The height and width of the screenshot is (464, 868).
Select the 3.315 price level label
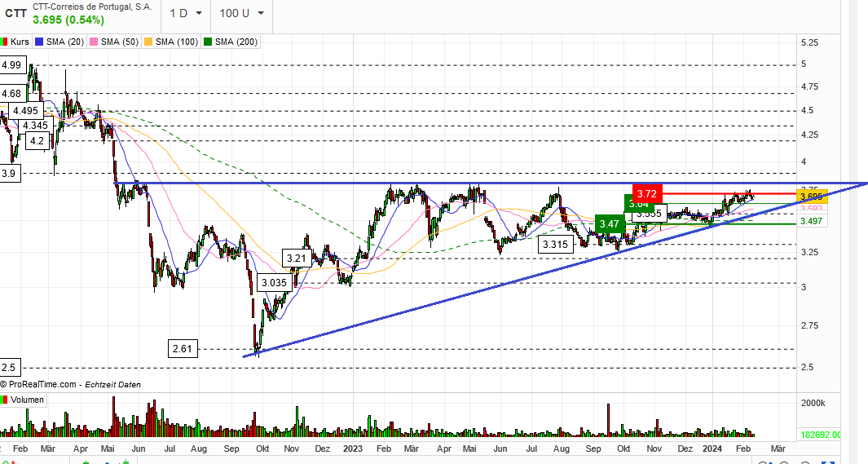tap(555, 244)
